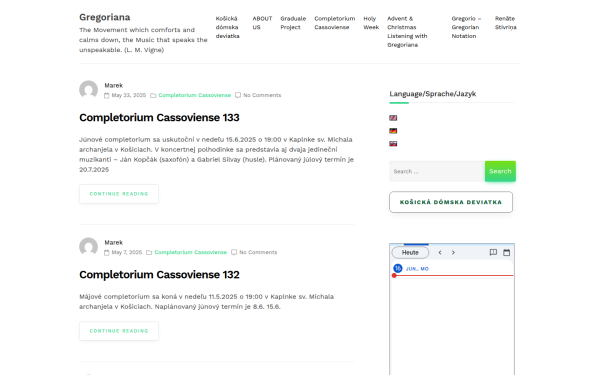Click the Gregoriana site title
Image resolution: width=600 pixels, height=375 pixels.
point(104,17)
